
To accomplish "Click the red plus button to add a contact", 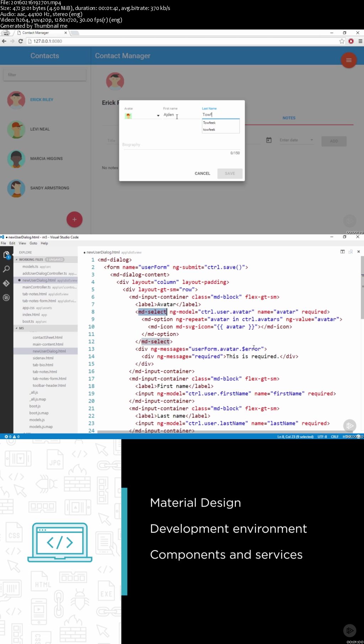I will click(74, 219).
